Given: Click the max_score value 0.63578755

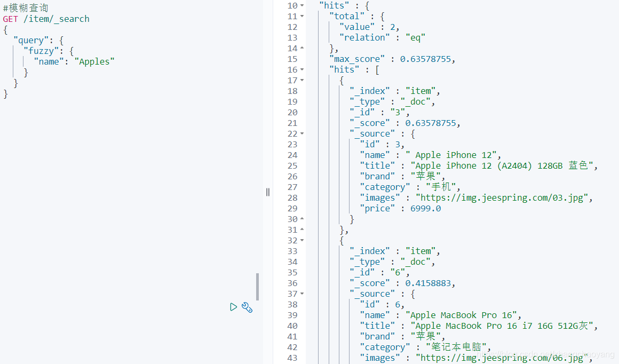Looking at the screenshot, I should click(x=425, y=59).
